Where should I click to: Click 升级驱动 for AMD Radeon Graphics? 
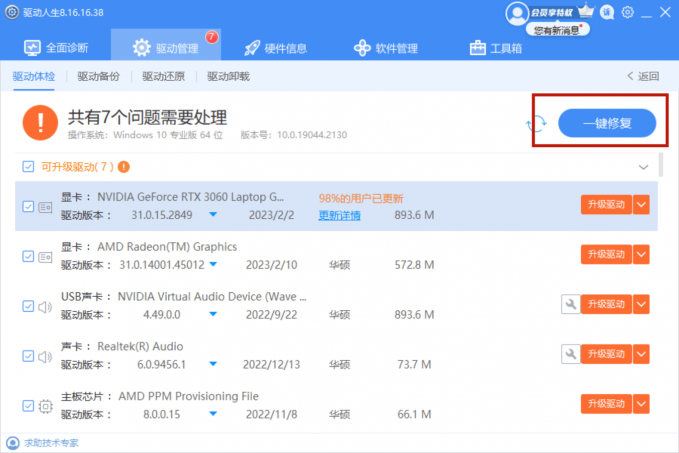point(606,254)
